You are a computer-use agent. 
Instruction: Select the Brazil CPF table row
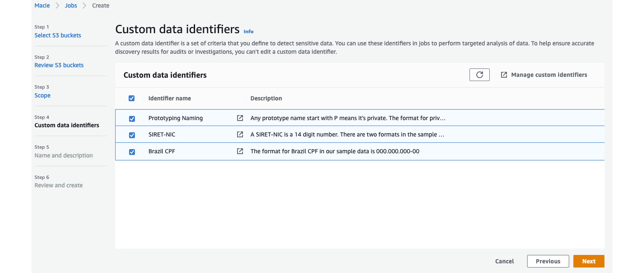357,152
